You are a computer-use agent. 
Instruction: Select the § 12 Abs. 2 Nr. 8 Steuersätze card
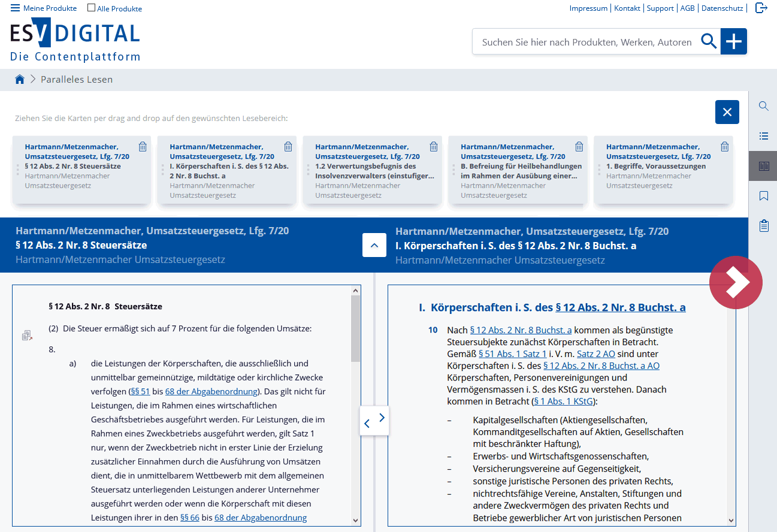(82, 170)
